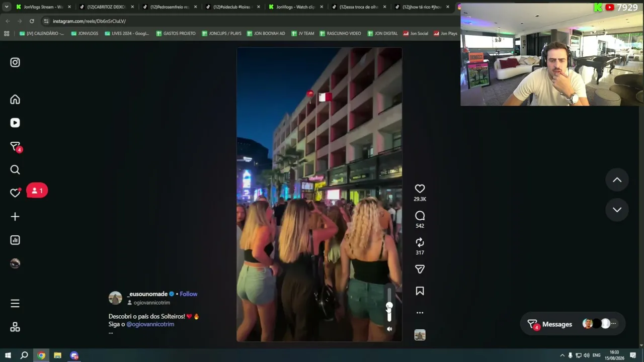Open the JON BOOYAH AD bookmark

tap(266, 34)
